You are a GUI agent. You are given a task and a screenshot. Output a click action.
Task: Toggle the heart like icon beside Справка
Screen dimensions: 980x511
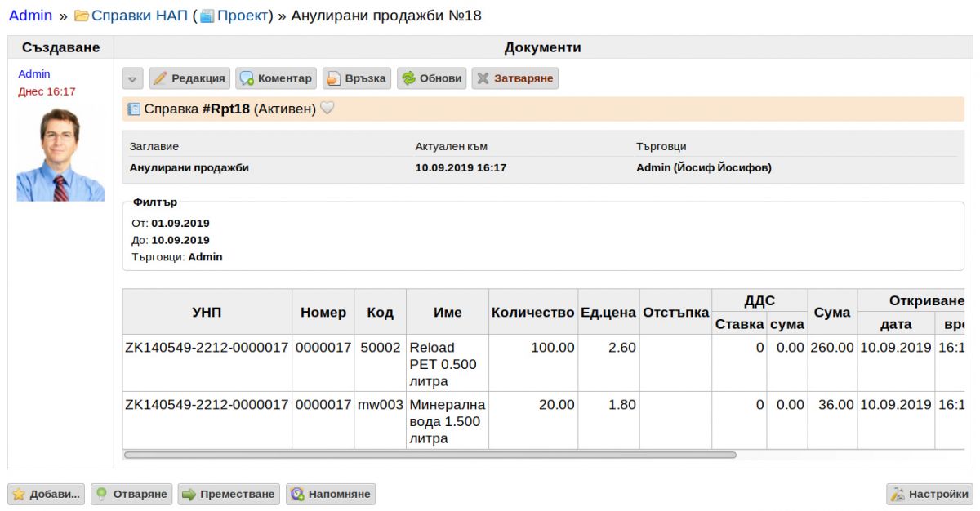pyautogui.click(x=327, y=109)
